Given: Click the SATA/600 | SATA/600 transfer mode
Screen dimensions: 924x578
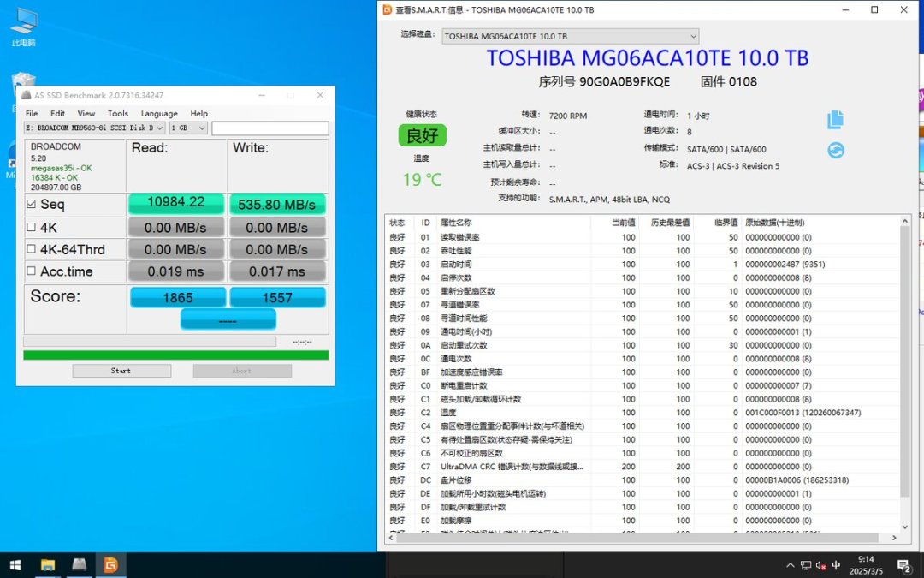Looking at the screenshot, I should coord(726,150).
